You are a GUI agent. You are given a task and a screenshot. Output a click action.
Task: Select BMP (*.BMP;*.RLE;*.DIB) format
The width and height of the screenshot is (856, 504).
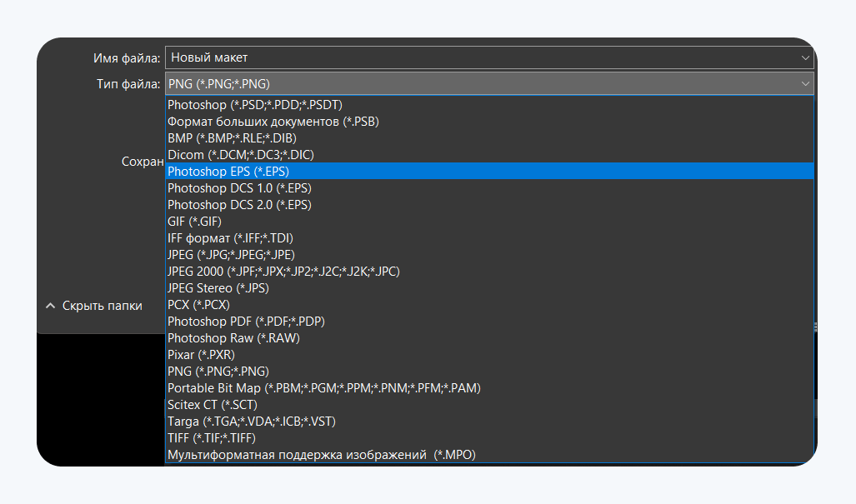coord(489,138)
